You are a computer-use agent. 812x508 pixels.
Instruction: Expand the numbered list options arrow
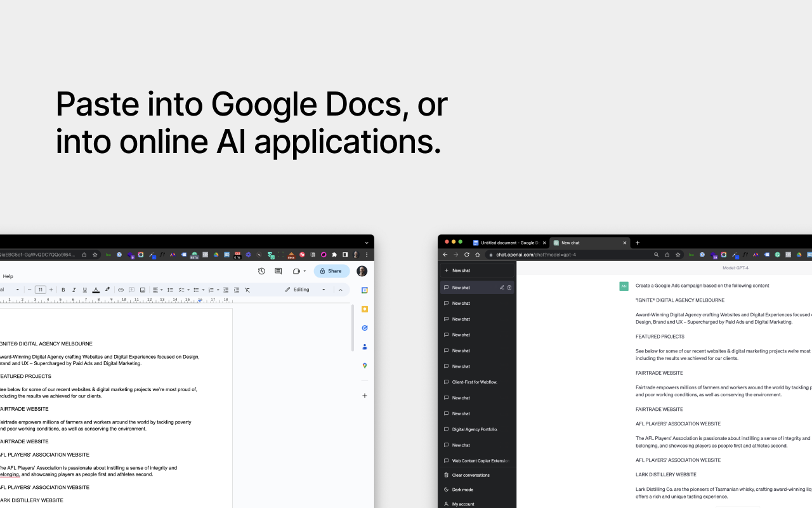(218, 290)
